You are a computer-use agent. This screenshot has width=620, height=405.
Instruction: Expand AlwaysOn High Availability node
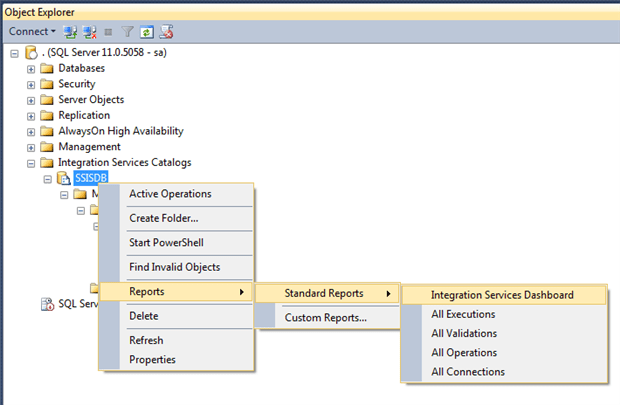(31, 132)
